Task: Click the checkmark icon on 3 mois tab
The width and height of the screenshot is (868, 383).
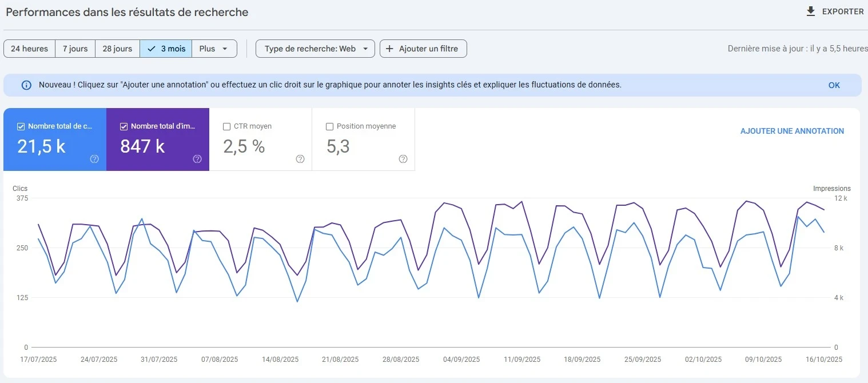Action: tap(152, 49)
